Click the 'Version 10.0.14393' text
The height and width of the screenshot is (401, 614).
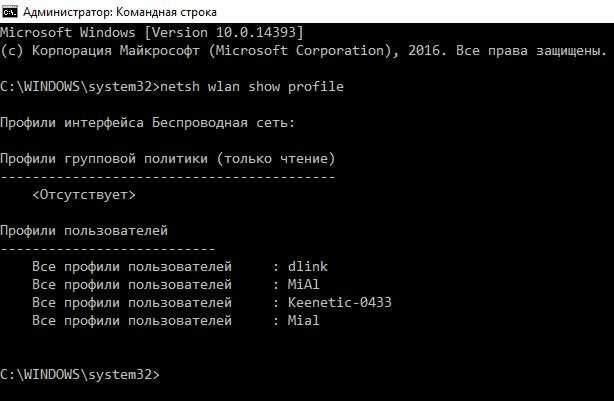pyautogui.click(x=224, y=33)
